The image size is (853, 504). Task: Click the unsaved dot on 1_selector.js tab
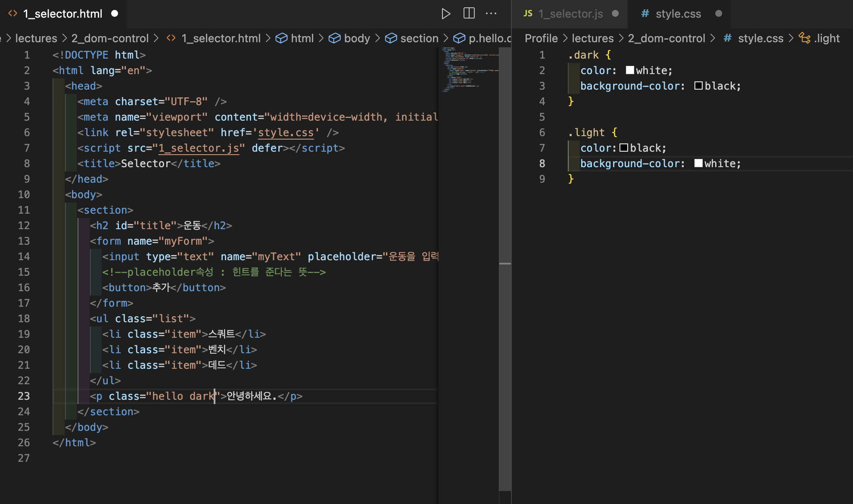pos(615,14)
